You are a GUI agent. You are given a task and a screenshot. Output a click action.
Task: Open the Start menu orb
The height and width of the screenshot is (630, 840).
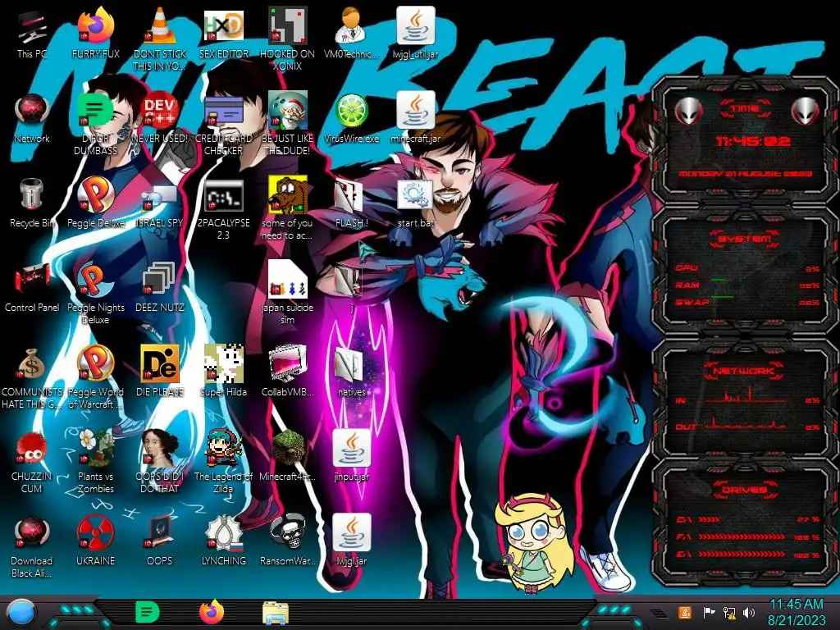(21, 613)
